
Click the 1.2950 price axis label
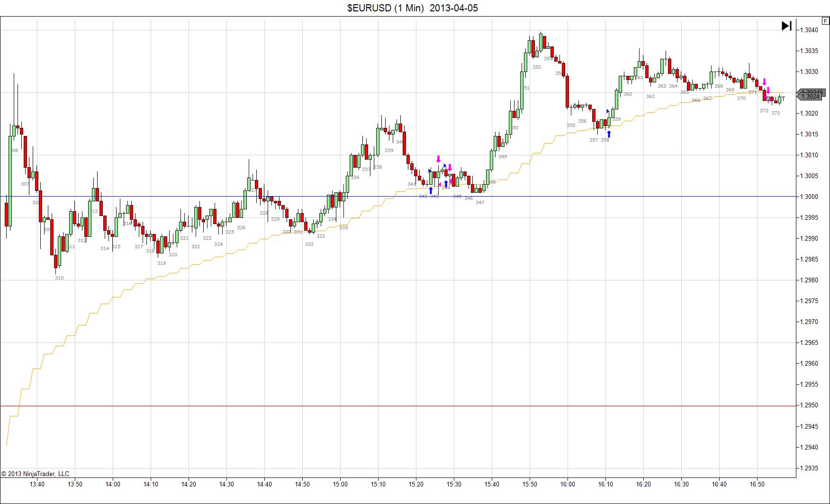tap(809, 405)
